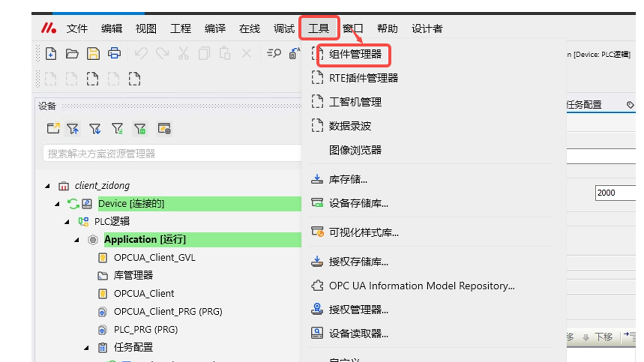Click the Print toolbar icon
Screen dimensions: 644x362
point(114,54)
